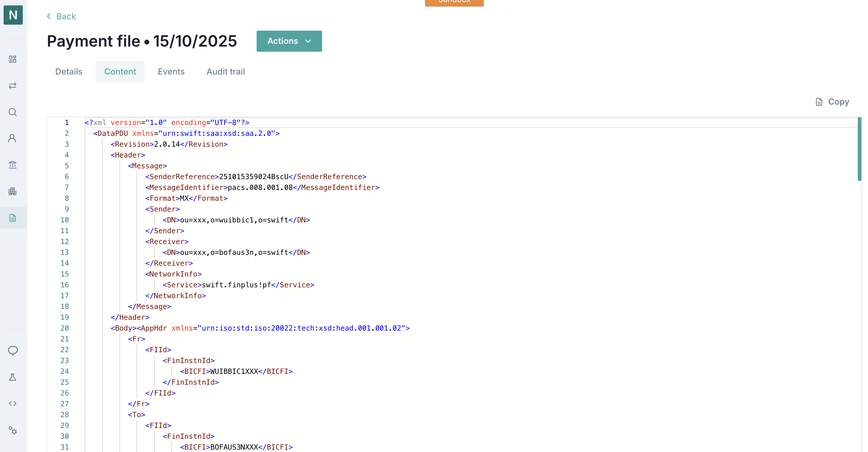Viewport: 868px width, 452px height.
Task: Expand the Actions dropdown
Action: click(289, 41)
